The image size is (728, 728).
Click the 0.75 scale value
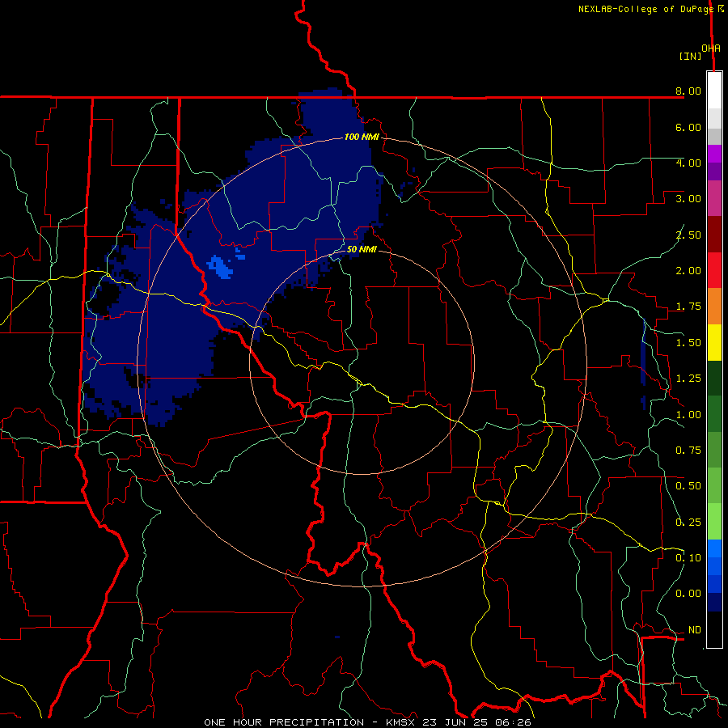coord(688,451)
